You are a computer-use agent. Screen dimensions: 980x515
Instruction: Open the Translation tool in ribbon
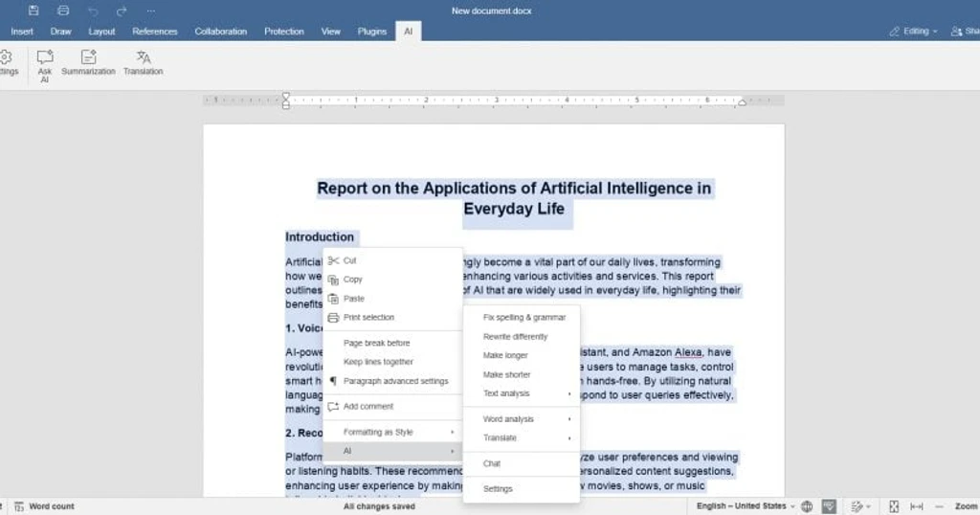click(144, 63)
